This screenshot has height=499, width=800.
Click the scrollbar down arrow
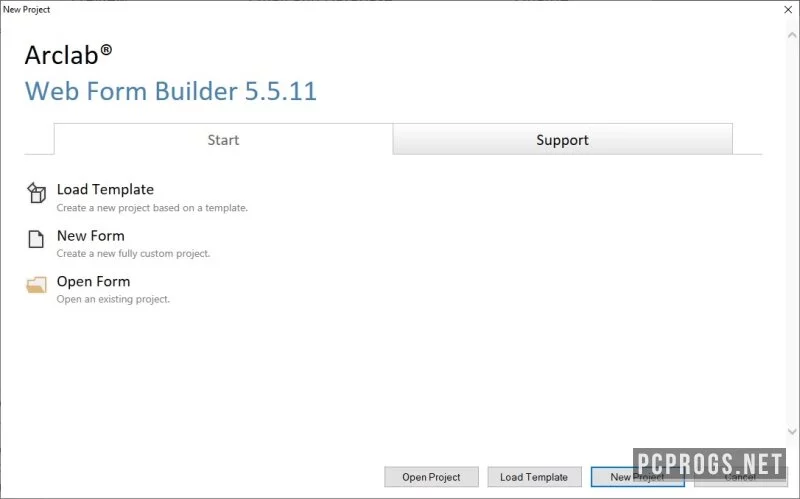(792, 432)
